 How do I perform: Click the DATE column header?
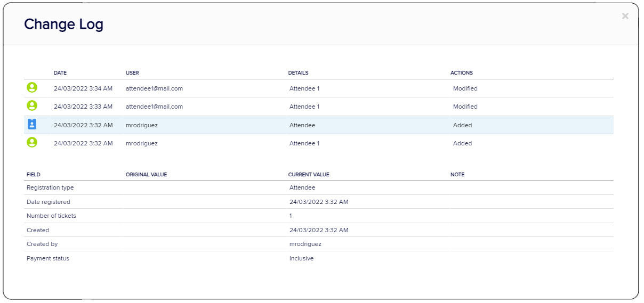click(x=60, y=73)
